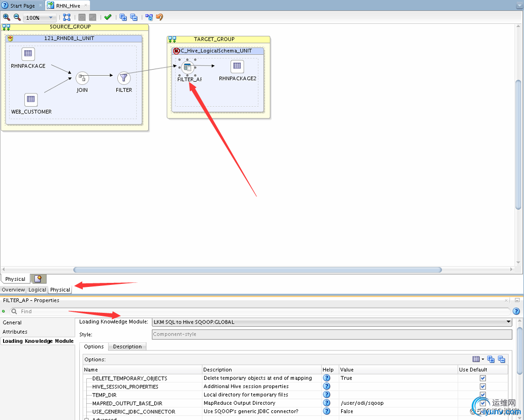
Task: Click the SOURCE_GROUP execution group icon
Action: click(6, 27)
